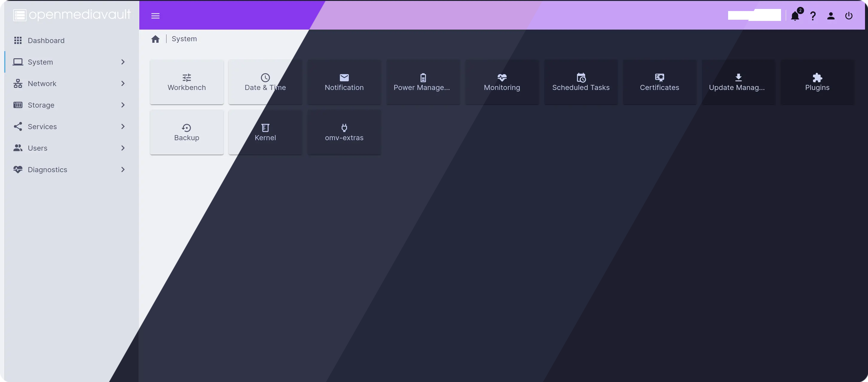This screenshot has height=382, width=868.
Task: Click the Network icon in sidebar
Action: [18, 83]
